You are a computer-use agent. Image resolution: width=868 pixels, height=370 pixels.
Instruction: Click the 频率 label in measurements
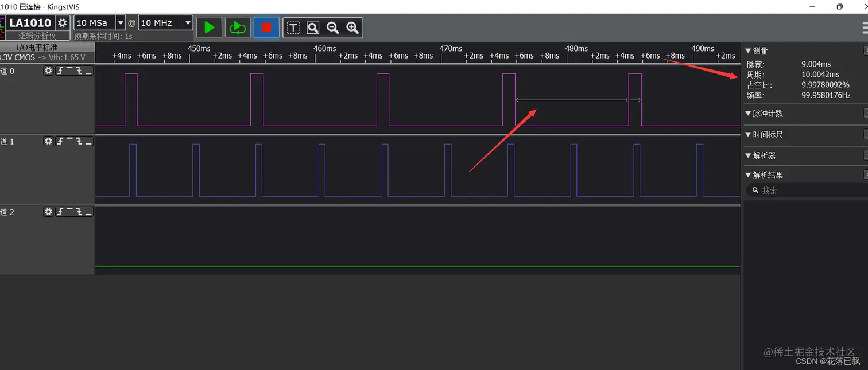click(x=755, y=95)
